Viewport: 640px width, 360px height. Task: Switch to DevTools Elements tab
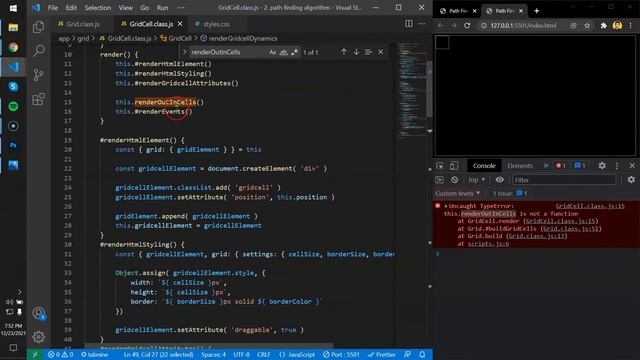pos(520,166)
